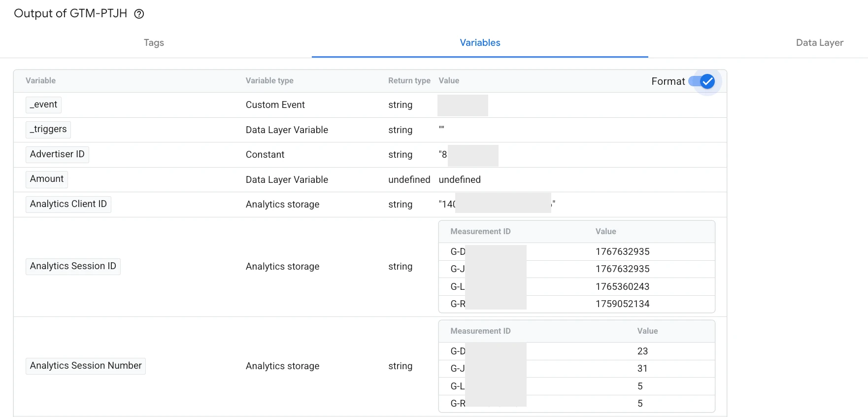Image resolution: width=868 pixels, height=417 pixels.
Task: Click the Variable type column header
Action: [x=269, y=80]
